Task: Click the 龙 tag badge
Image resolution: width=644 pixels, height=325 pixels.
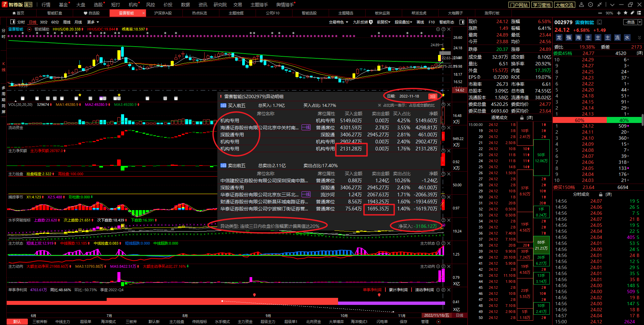Action: (559, 38)
